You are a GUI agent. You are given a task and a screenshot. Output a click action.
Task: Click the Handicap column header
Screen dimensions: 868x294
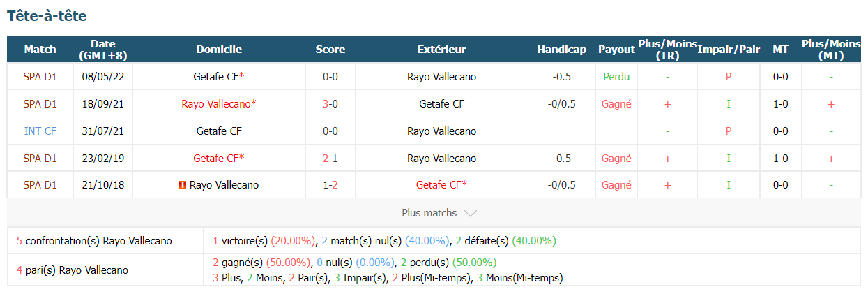pos(562,50)
